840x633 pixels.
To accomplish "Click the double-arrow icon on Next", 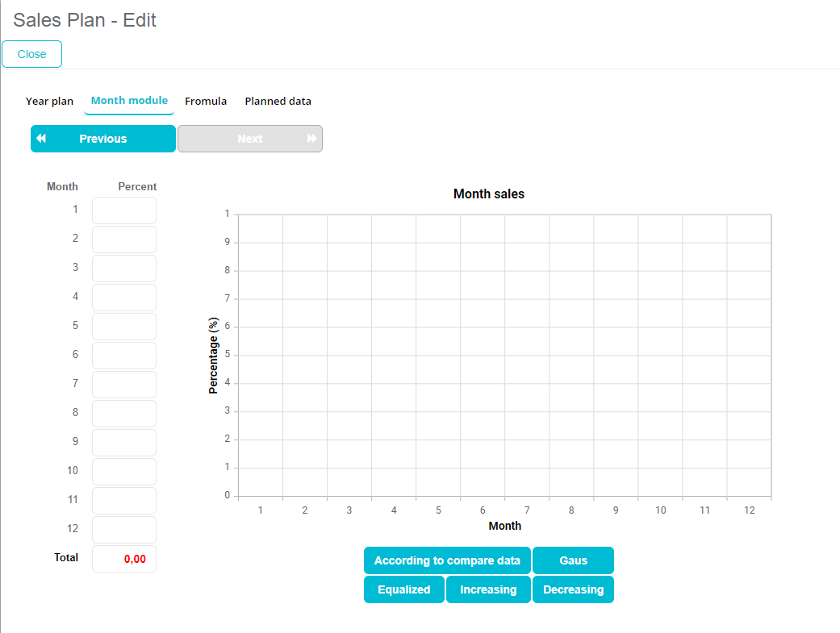I will (311, 139).
